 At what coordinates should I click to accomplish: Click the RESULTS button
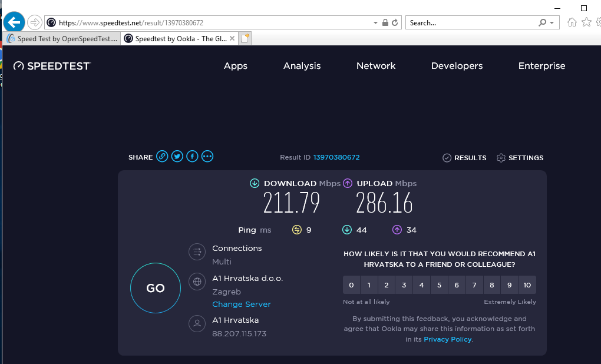pos(464,157)
